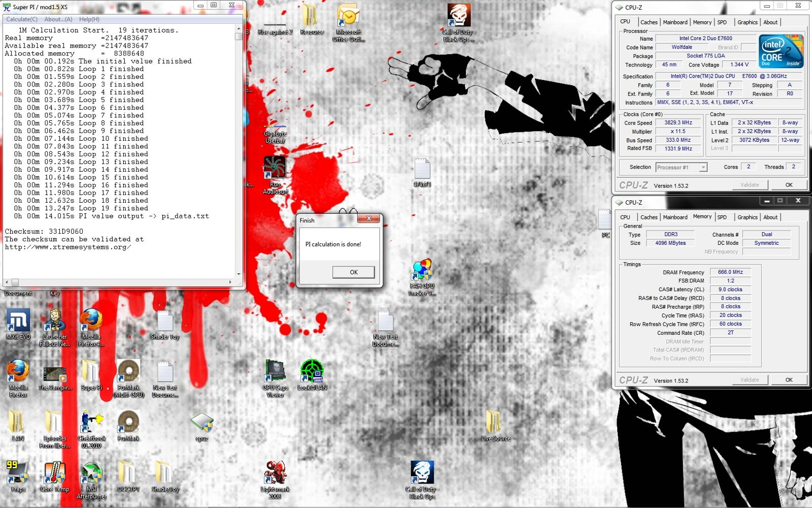The width and height of the screenshot is (812, 508).
Task: Switch to Mainboard tab in top CPU-Z
Action: pyautogui.click(x=675, y=22)
